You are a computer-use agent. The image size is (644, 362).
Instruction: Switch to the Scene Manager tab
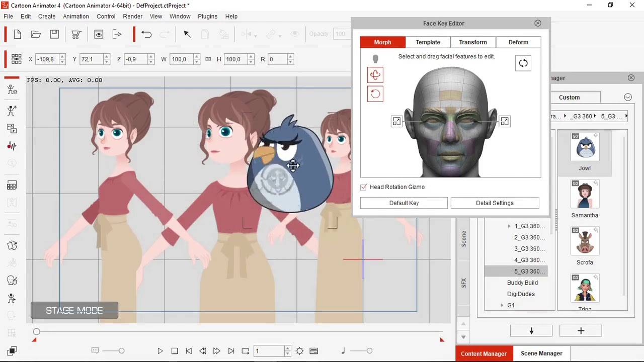click(541, 353)
